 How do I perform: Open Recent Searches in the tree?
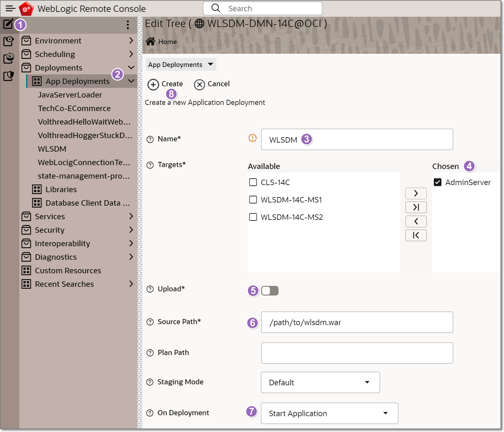point(64,284)
